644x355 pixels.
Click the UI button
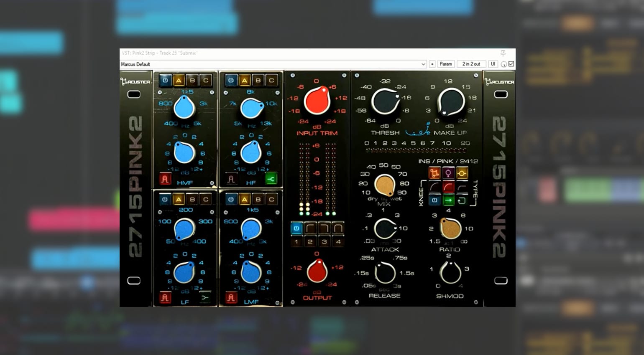point(493,64)
